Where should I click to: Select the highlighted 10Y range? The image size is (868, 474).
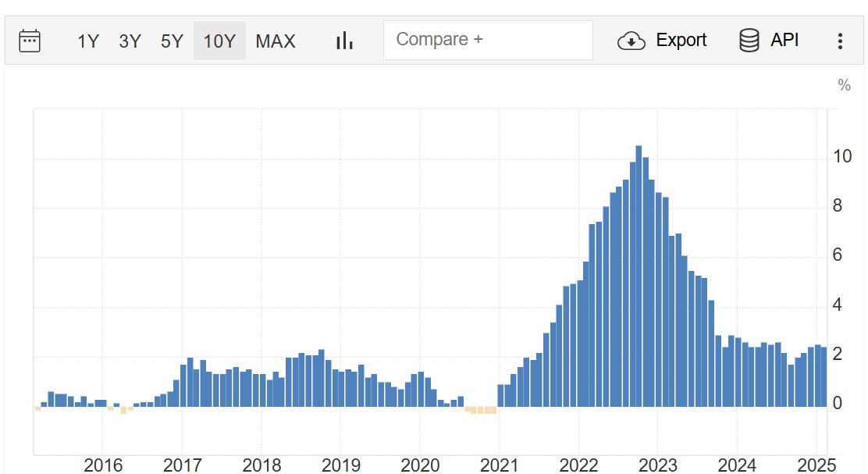219,41
